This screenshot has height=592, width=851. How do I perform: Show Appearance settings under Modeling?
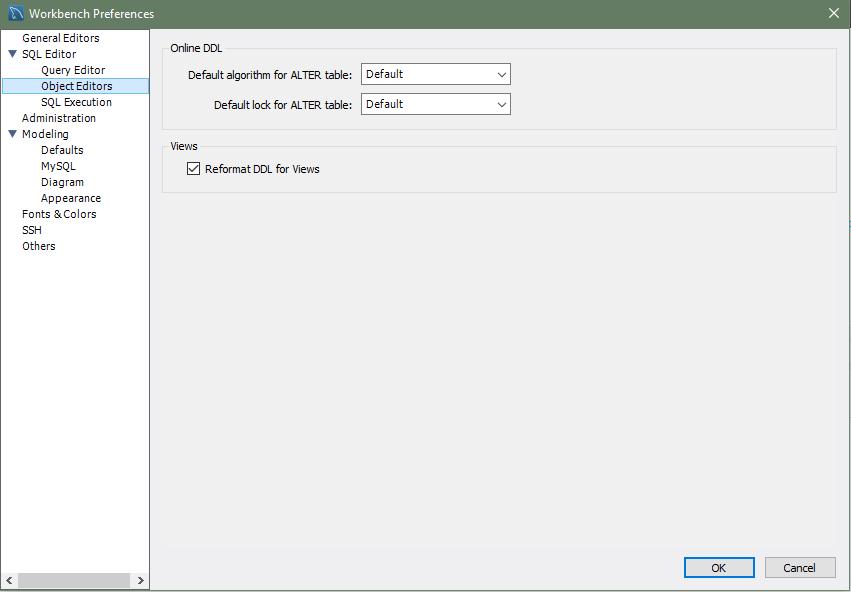pyautogui.click(x=70, y=198)
